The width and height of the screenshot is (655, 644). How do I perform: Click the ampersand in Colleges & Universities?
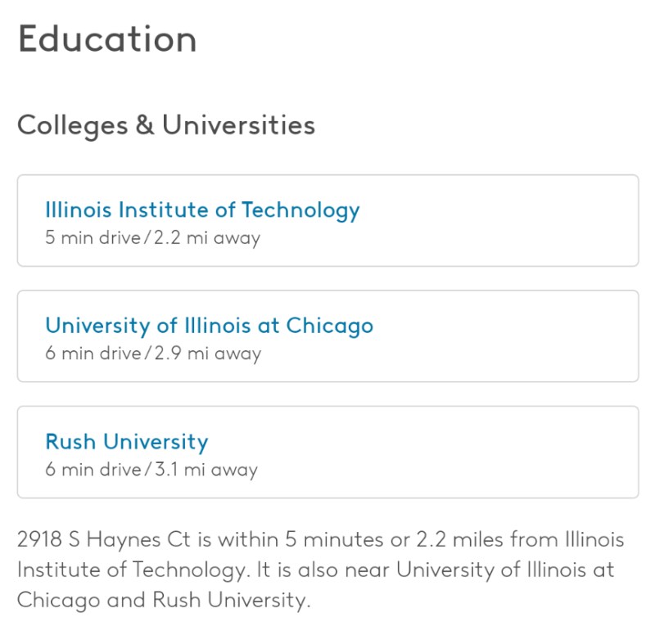tap(145, 124)
